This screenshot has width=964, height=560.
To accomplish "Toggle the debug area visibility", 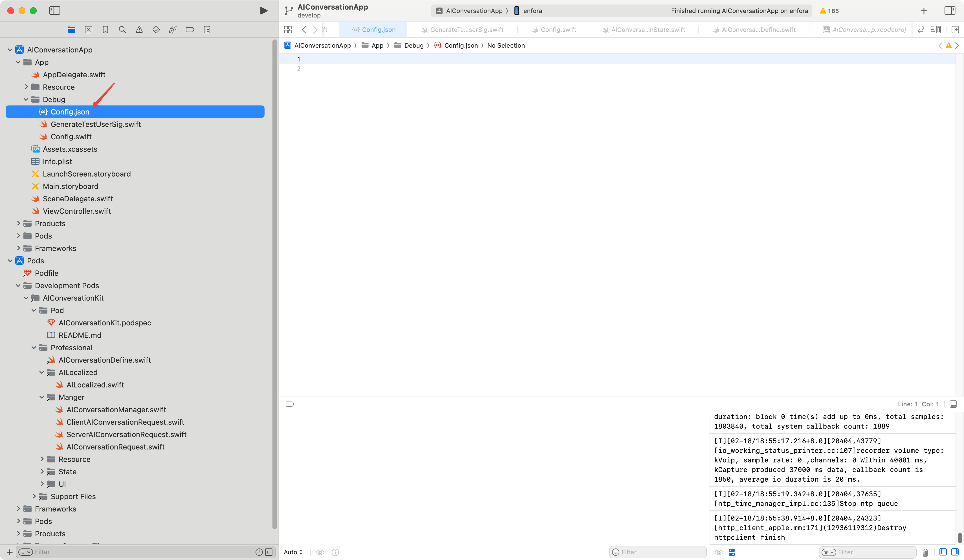I will [x=953, y=404].
